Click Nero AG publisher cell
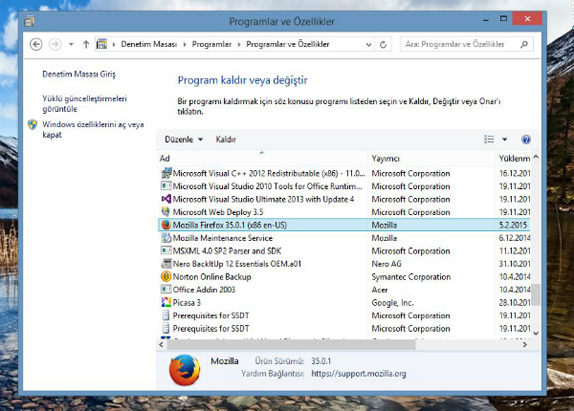 (387, 264)
